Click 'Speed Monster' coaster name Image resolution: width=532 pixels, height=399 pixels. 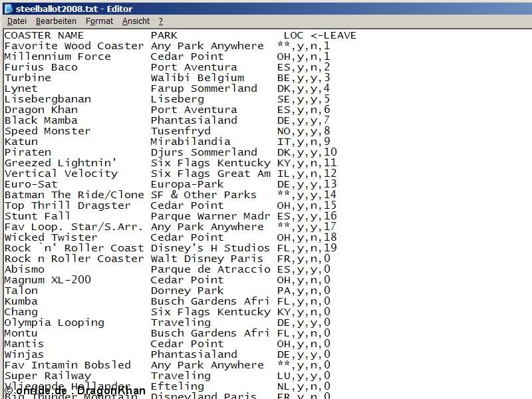pos(47,131)
